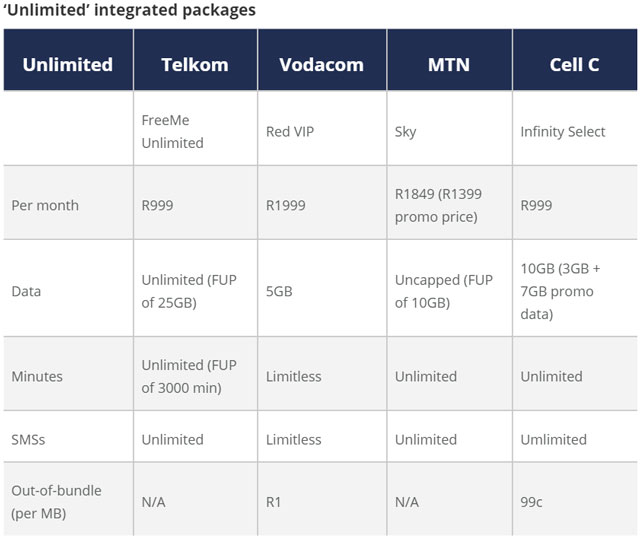Click the 'Unlimited' integrated packages heading

coord(128,11)
